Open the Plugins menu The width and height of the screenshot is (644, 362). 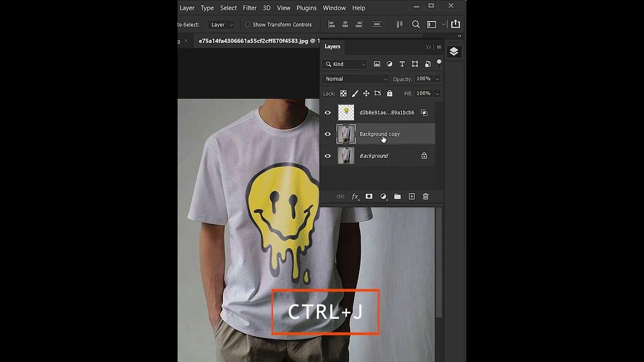[x=306, y=8]
